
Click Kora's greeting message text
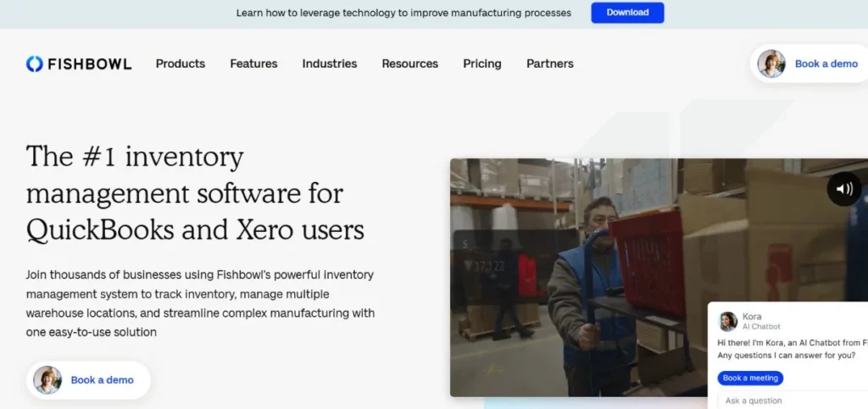coord(793,349)
